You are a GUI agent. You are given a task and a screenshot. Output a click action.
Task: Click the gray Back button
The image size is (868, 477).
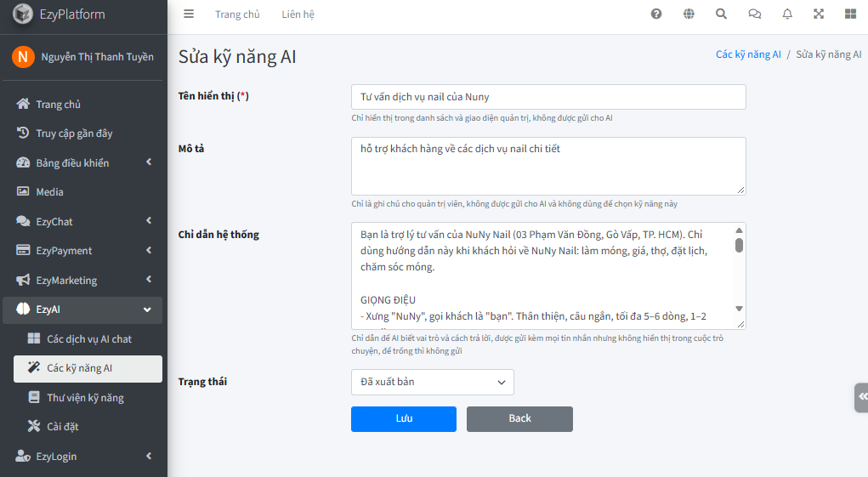click(x=519, y=419)
